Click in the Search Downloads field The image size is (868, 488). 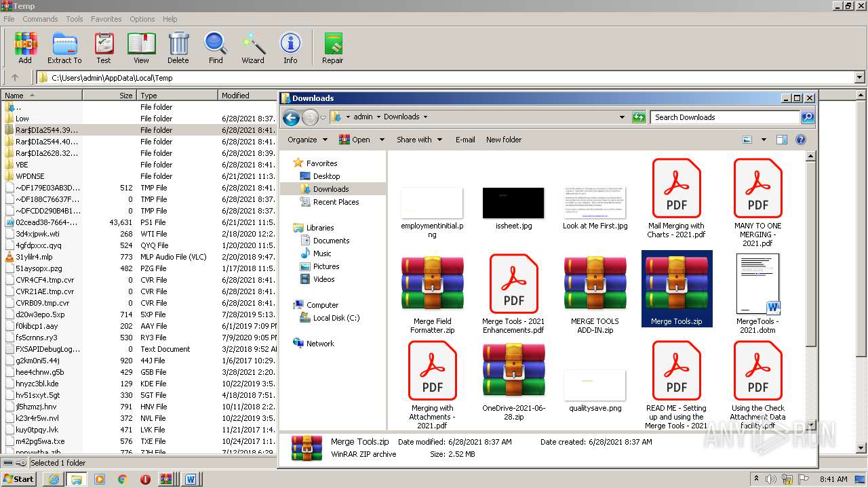(725, 117)
